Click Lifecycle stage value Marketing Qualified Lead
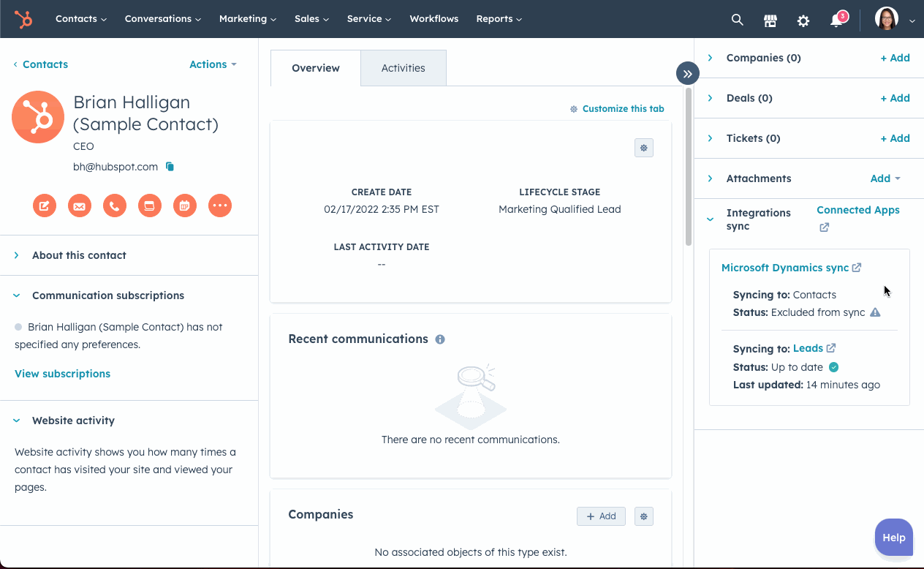The height and width of the screenshot is (569, 924). tap(560, 209)
